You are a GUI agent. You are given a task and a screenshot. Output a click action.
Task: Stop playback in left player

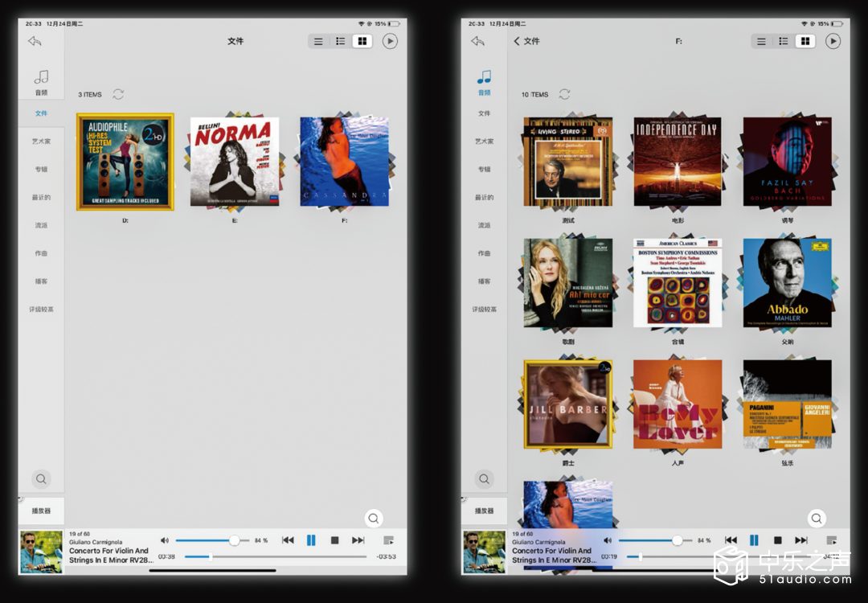point(334,539)
